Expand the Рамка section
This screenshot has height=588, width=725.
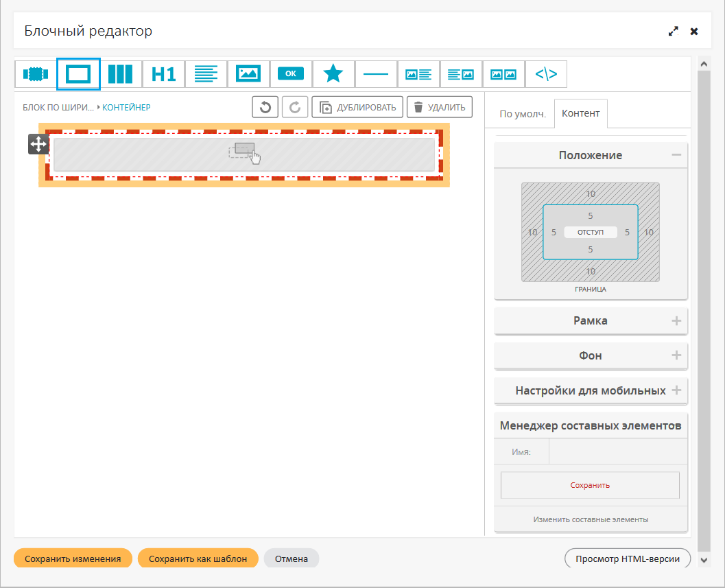(676, 320)
